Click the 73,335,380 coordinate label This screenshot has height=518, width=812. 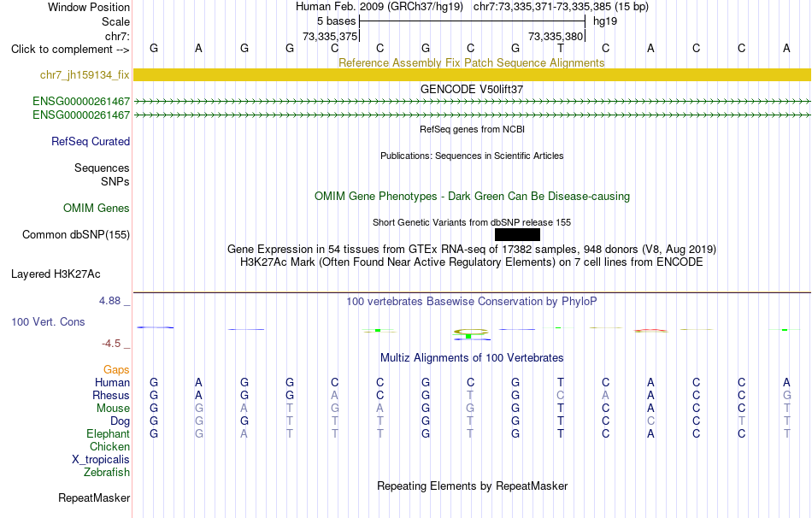pyautogui.click(x=556, y=36)
